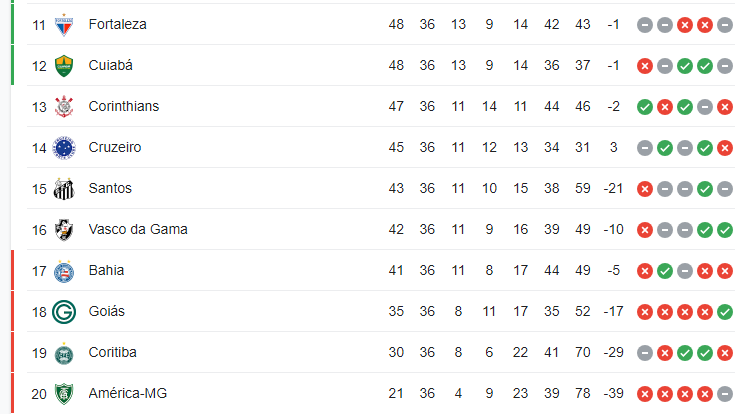The height and width of the screenshot is (414, 738).
Task: Open the Fortaleza team link
Action: point(117,24)
